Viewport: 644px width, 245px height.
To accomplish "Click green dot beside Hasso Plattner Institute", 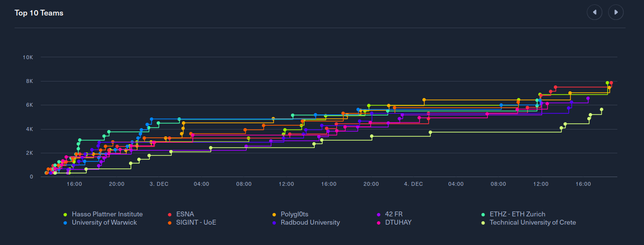I will 65,214.
